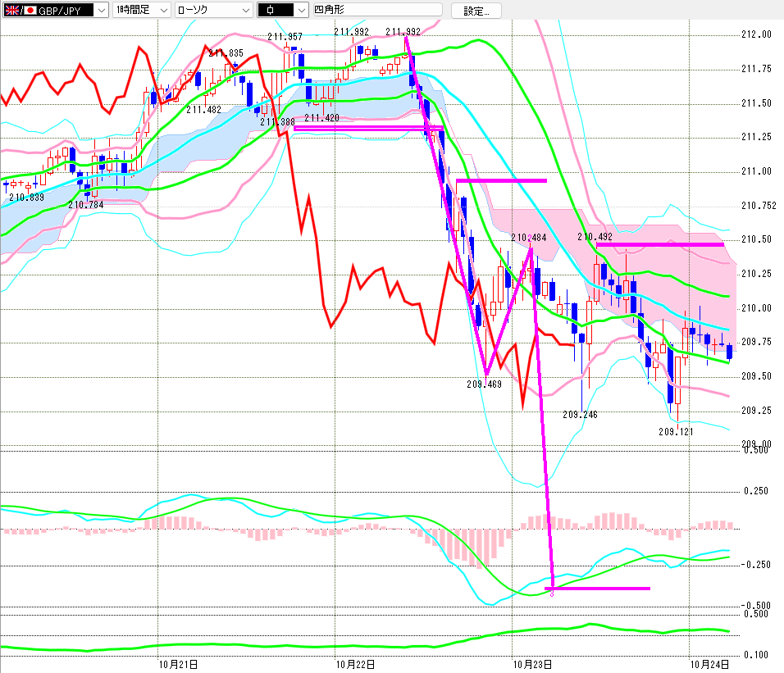This screenshot has height=673, width=784.
Task: Click the 210.492 high price label
Action: [595, 237]
